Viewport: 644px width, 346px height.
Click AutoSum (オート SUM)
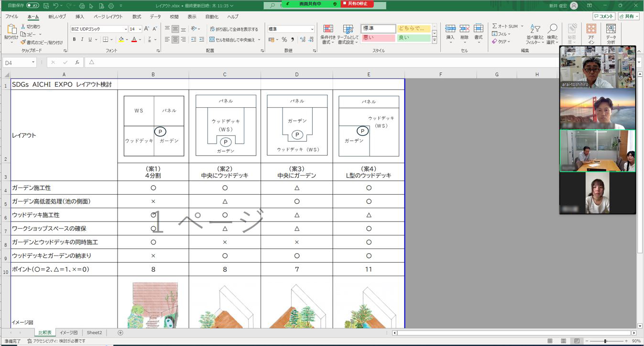click(505, 26)
